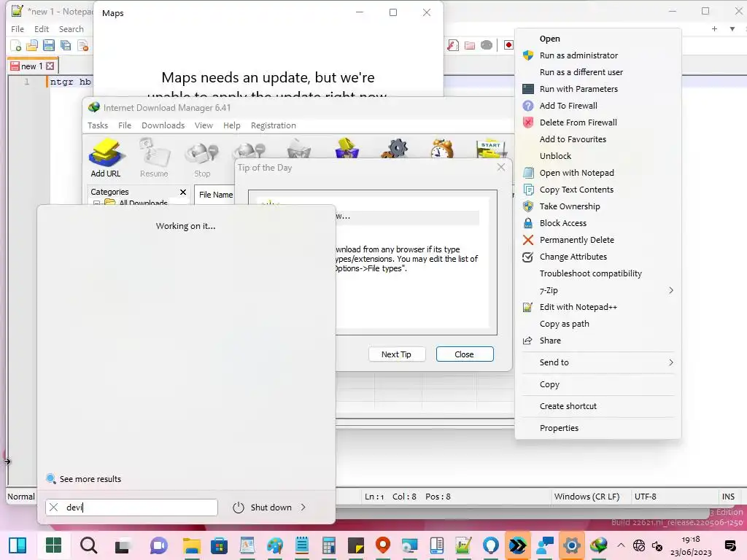
Task: Open the IDM Registration menu
Action: click(x=274, y=125)
